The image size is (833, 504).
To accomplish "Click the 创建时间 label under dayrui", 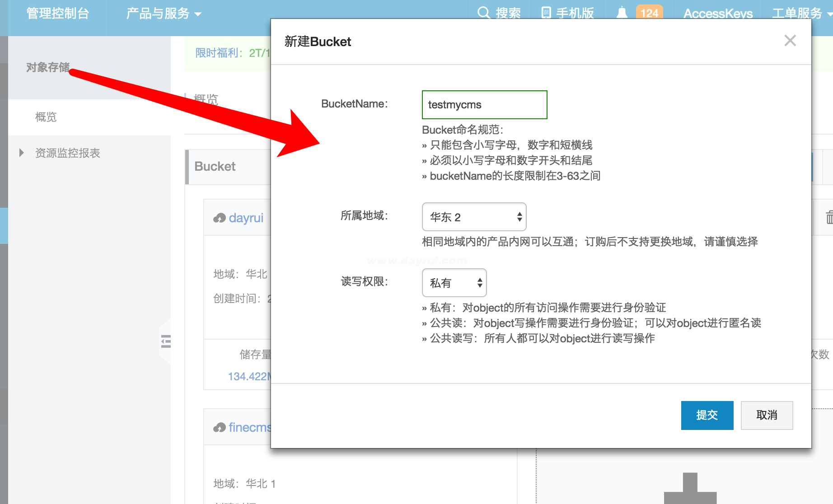I will point(237,299).
